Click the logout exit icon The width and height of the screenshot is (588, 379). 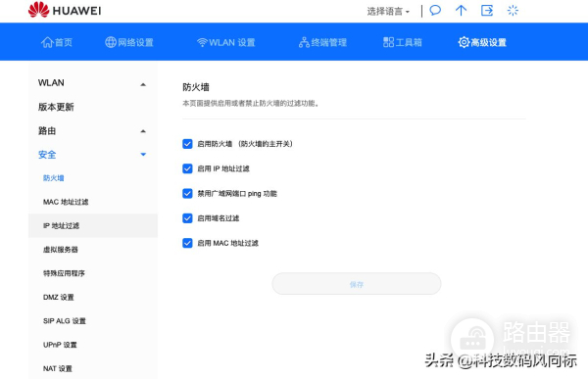click(x=487, y=10)
